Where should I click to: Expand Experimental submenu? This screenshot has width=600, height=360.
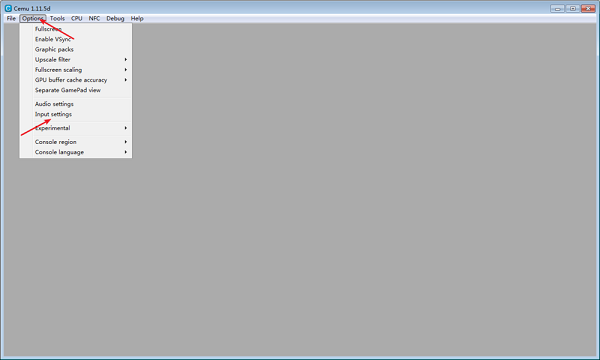[x=76, y=128]
